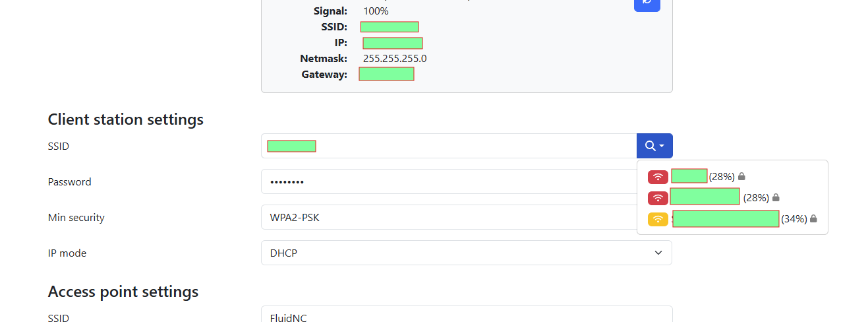Image resolution: width=868 pixels, height=322 pixels.
Task: Click the Access point settings heading
Action: 123,292
